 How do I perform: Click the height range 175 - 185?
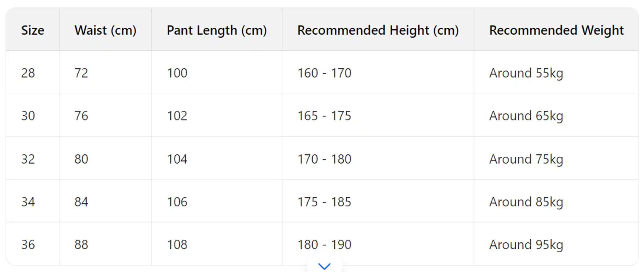324,202
